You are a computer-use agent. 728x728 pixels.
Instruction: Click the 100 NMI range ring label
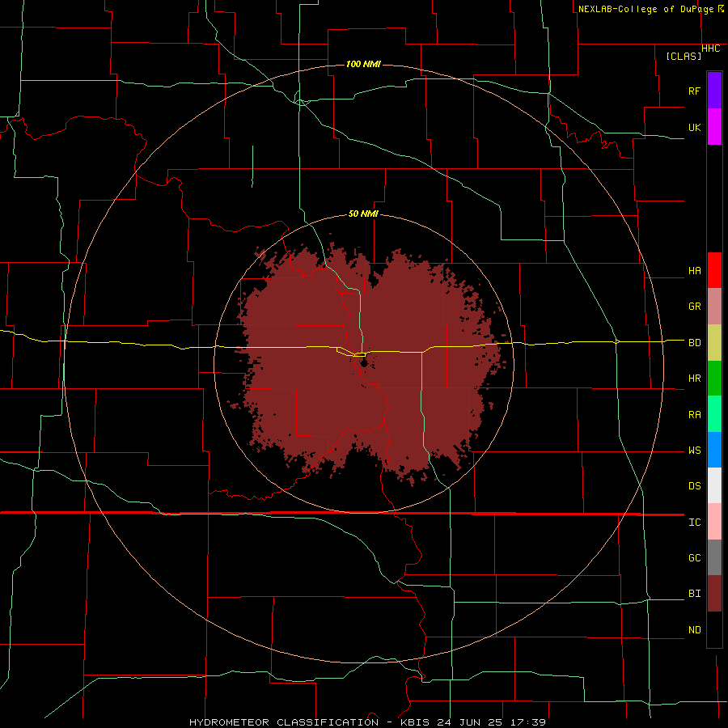pyautogui.click(x=363, y=64)
